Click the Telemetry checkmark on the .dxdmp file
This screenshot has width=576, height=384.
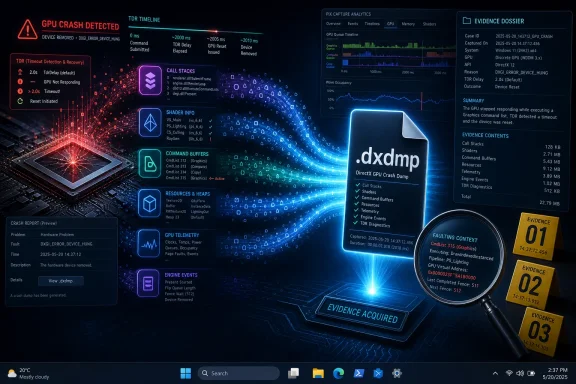pos(356,210)
